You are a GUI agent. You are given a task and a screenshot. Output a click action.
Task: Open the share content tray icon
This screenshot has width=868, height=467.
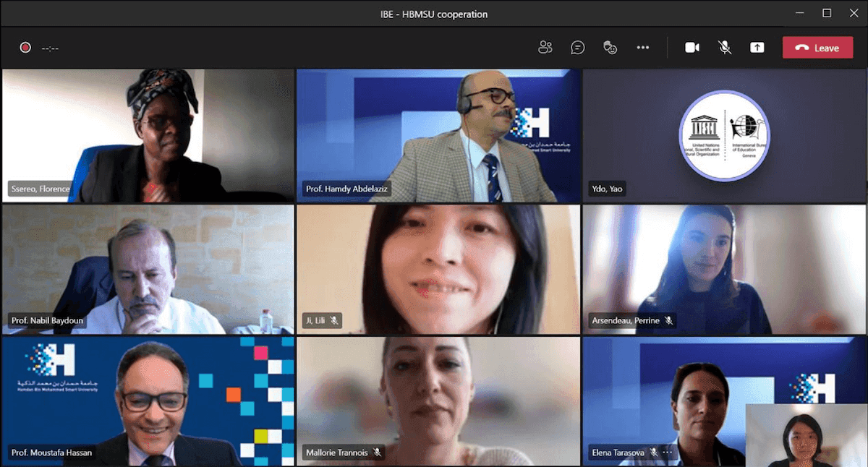[757, 48]
